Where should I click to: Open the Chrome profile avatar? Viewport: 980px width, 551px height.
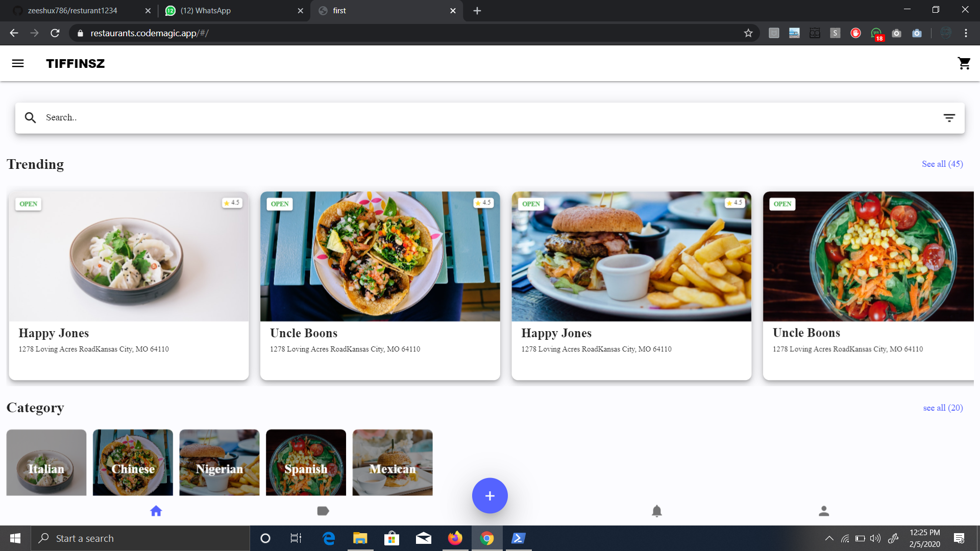coord(946,33)
